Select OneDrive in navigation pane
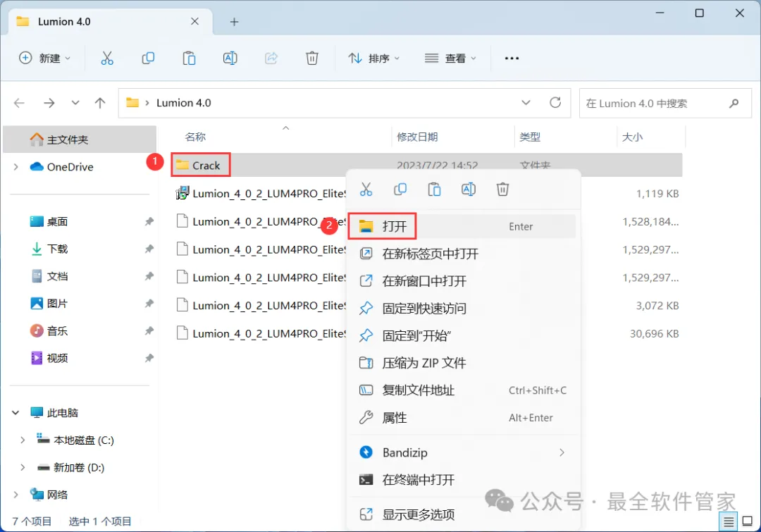This screenshot has width=761, height=532. [69, 167]
